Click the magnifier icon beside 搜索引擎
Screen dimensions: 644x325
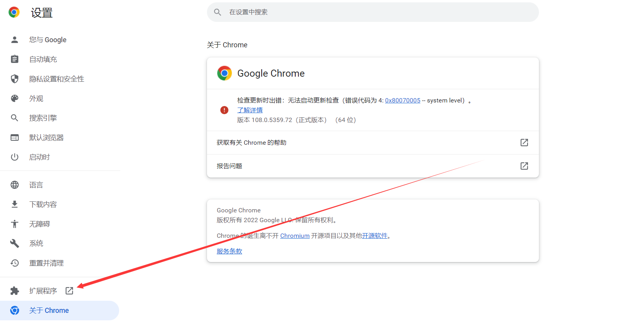click(14, 118)
